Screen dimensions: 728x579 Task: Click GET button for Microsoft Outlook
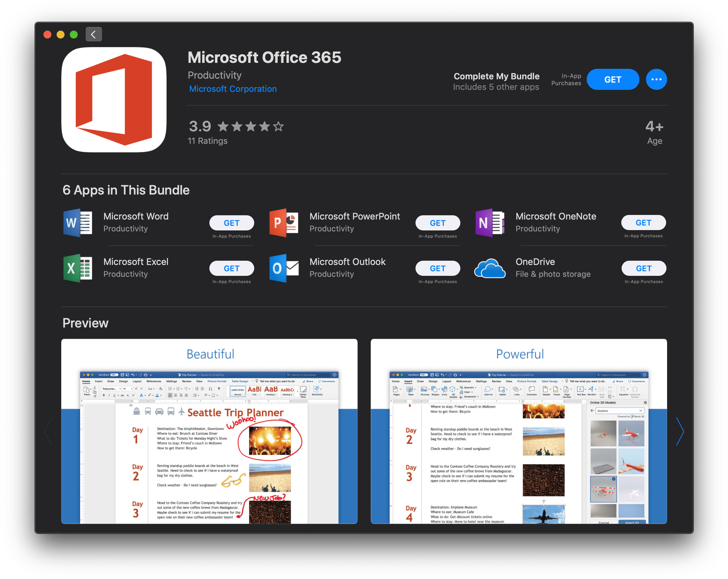click(x=437, y=268)
